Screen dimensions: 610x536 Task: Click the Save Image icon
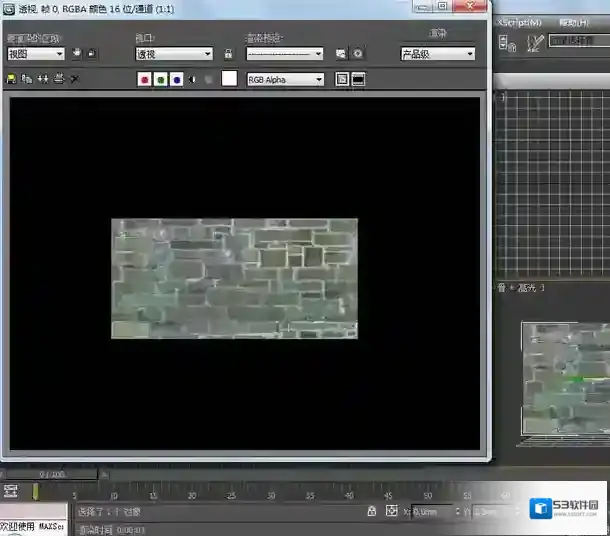coord(11,79)
